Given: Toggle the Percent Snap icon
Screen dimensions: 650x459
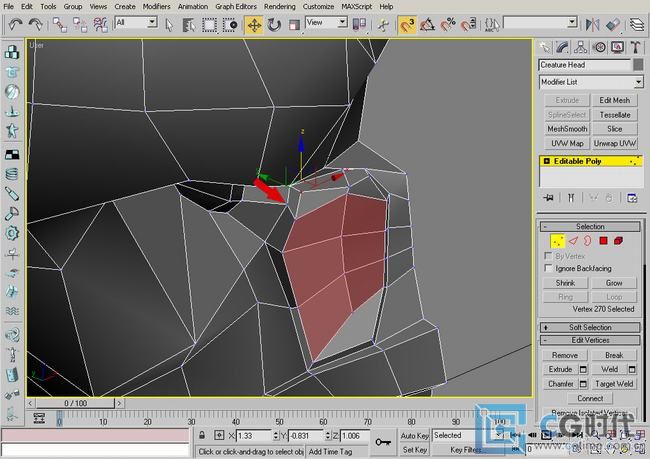Looking at the screenshot, I should pos(448,25).
